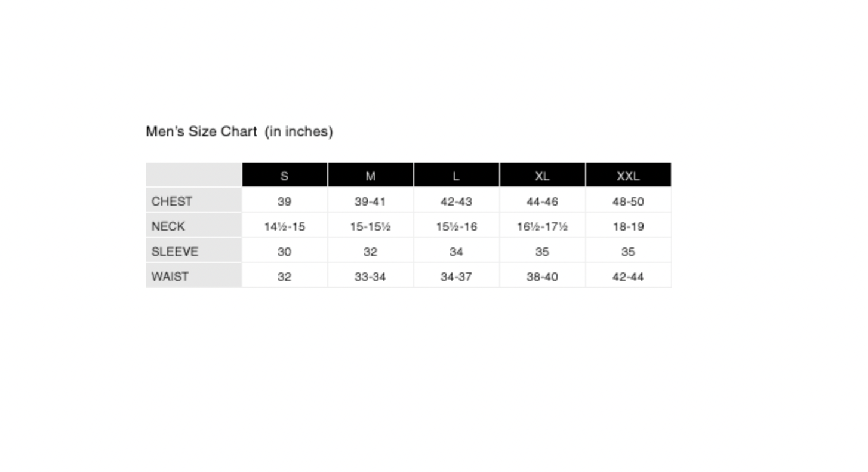The image size is (868, 472).
Task: Select the XL size column header
Action: coord(543,175)
